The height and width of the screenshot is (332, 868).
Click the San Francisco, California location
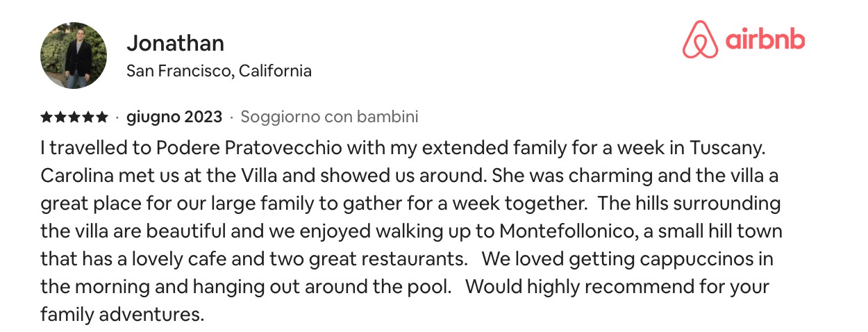pos(219,71)
